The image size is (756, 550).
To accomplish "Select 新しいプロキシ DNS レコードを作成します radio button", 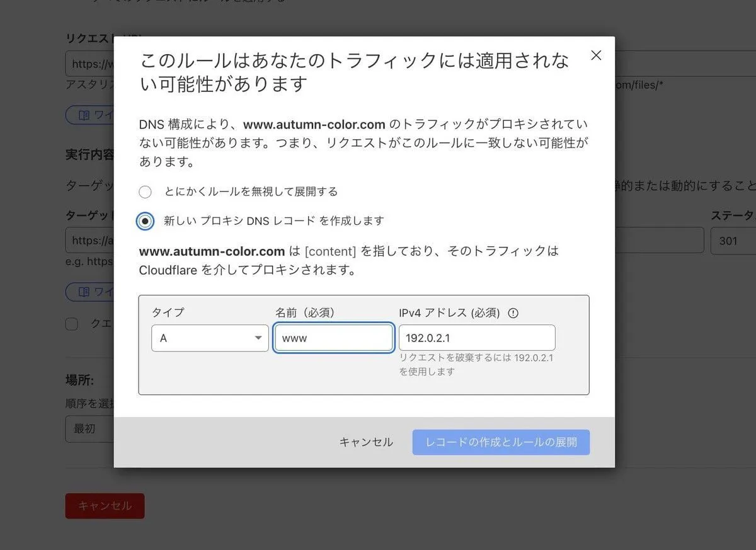I will coord(145,221).
